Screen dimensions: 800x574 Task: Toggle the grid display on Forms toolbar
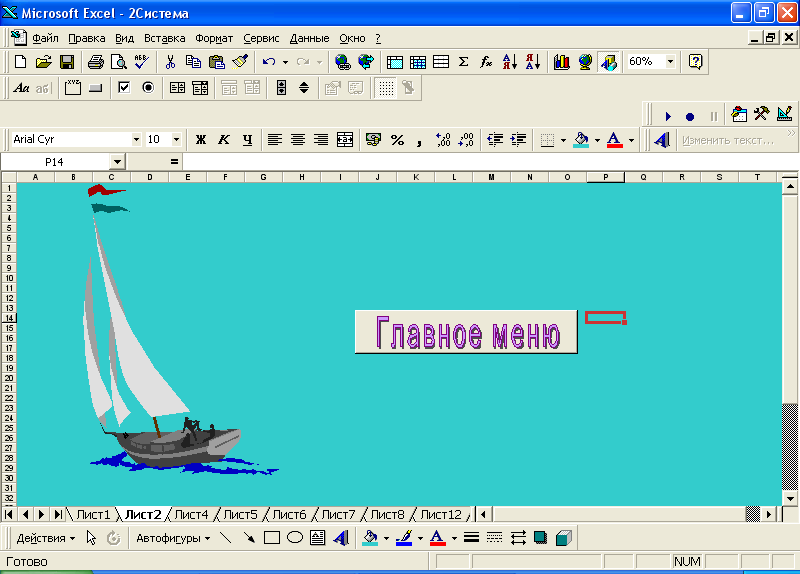click(x=386, y=88)
